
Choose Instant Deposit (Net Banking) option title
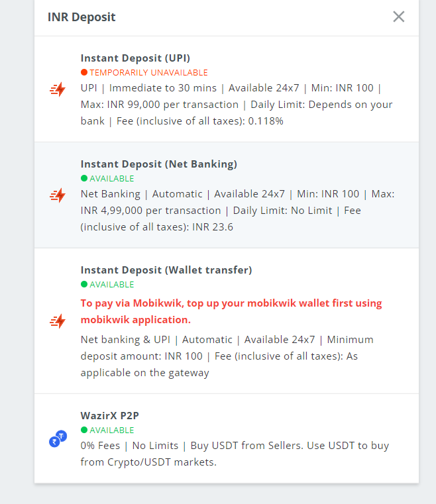(x=159, y=164)
